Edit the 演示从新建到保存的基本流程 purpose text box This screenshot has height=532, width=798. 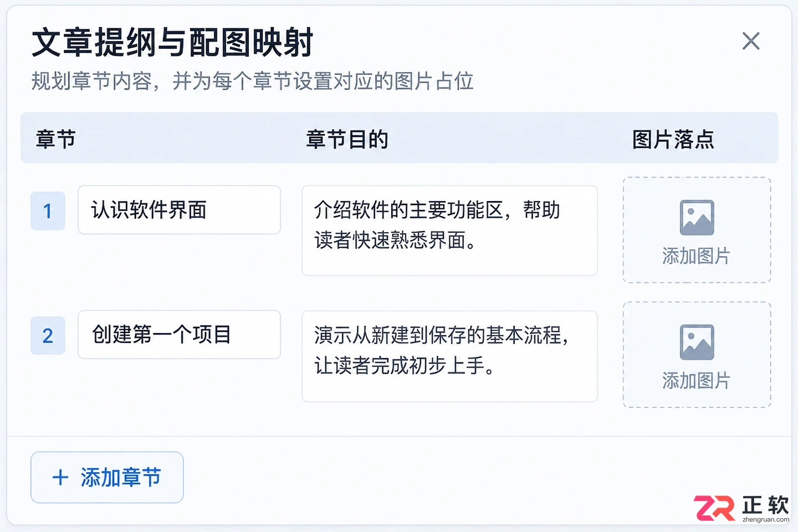(x=449, y=356)
